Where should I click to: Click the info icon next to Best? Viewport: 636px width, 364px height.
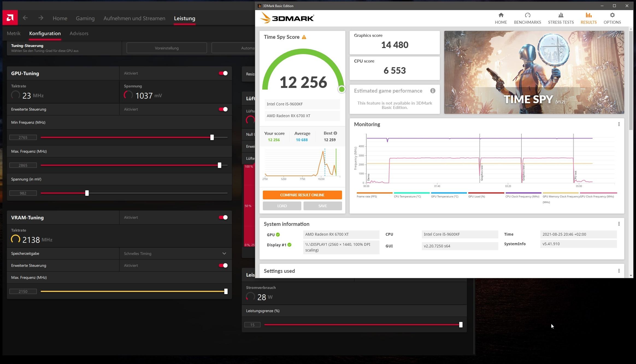point(335,133)
